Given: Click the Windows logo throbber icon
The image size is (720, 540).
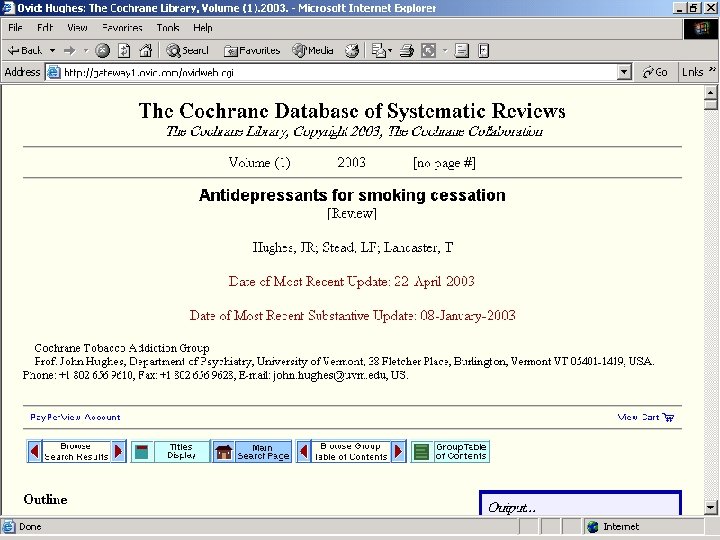Looking at the screenshot, I should click(x=701, y=29).
